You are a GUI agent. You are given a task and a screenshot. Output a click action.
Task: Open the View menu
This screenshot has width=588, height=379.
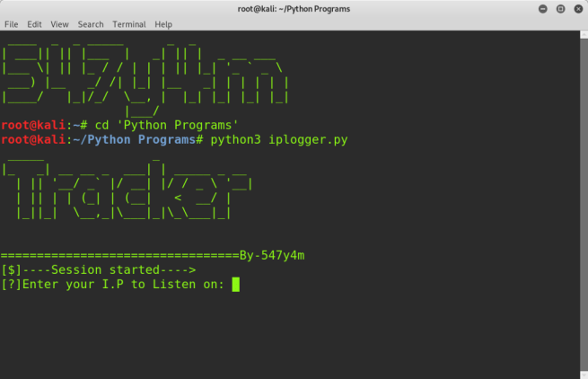pos(60,24)
